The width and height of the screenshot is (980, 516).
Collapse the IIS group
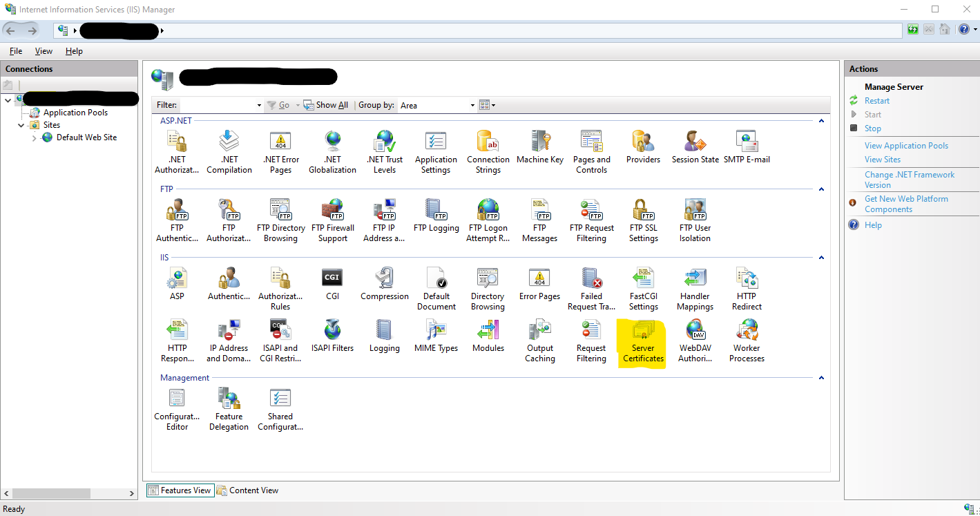coord(821,258)
